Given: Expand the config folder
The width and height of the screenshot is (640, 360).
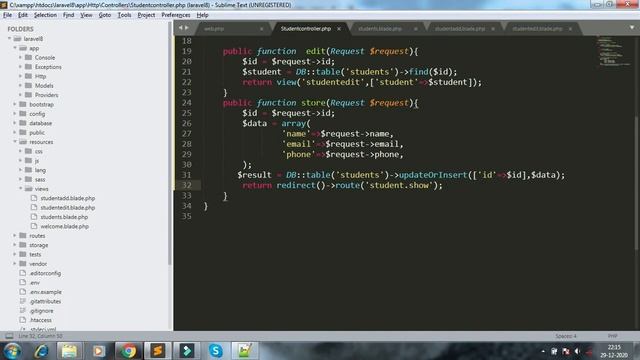Looking at the screenshot, I should click(x=15, y=113).
